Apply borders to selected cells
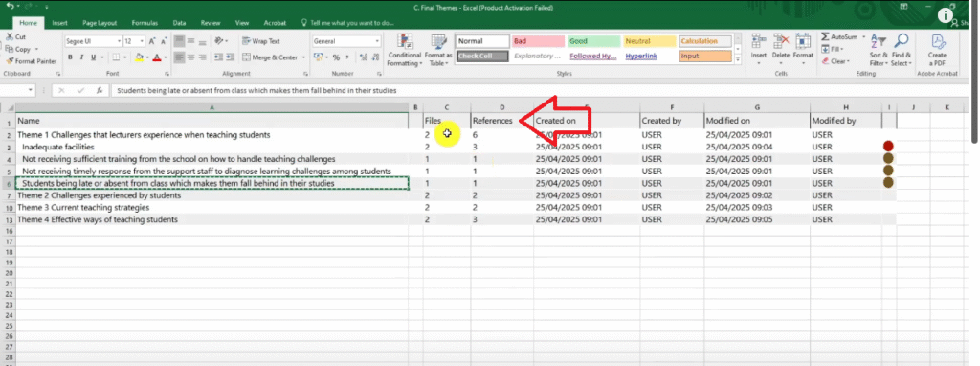The height and width of the screenshot is (366, 980). (x=117, y=57)
